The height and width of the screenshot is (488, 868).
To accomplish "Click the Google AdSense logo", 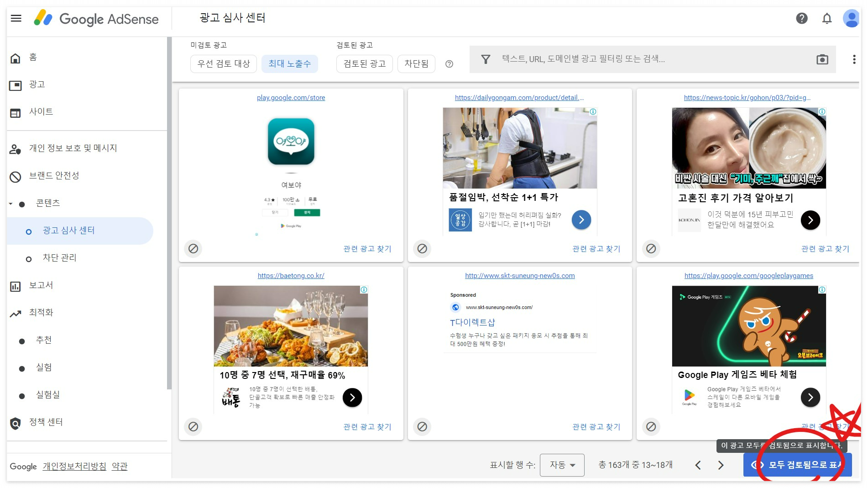I will pyautogui.click(x=96, y=19).
